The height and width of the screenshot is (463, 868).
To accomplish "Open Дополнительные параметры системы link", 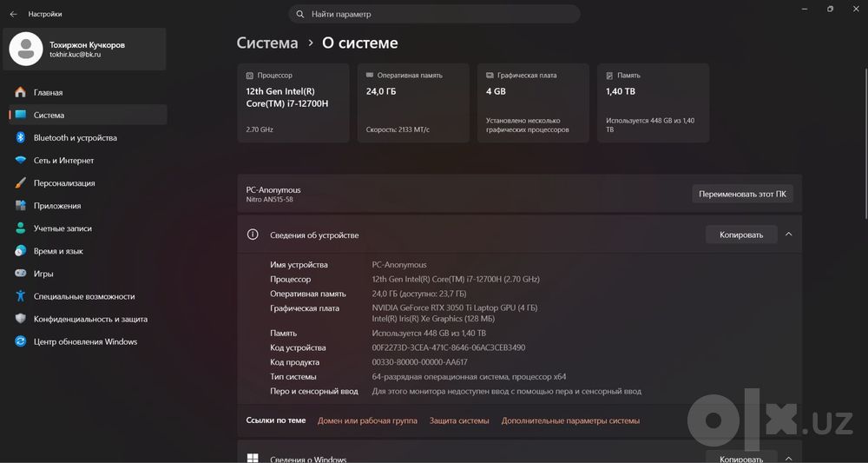I will (x=571, y=421).
